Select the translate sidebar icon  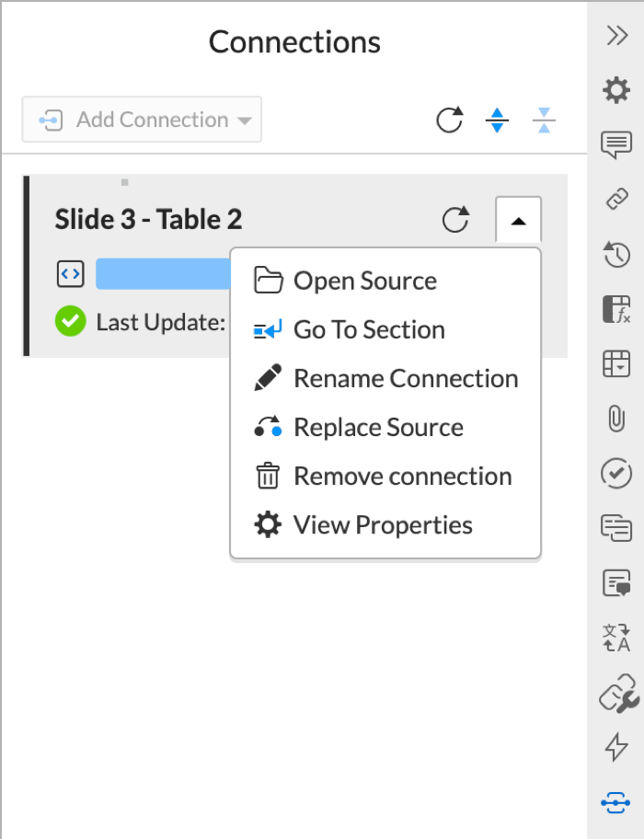point(615,638)
